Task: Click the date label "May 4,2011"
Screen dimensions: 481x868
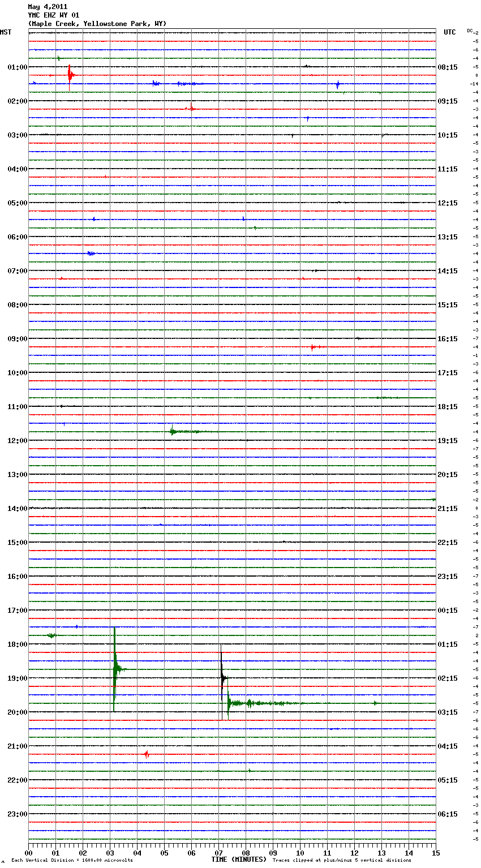Action: point(48,7)
